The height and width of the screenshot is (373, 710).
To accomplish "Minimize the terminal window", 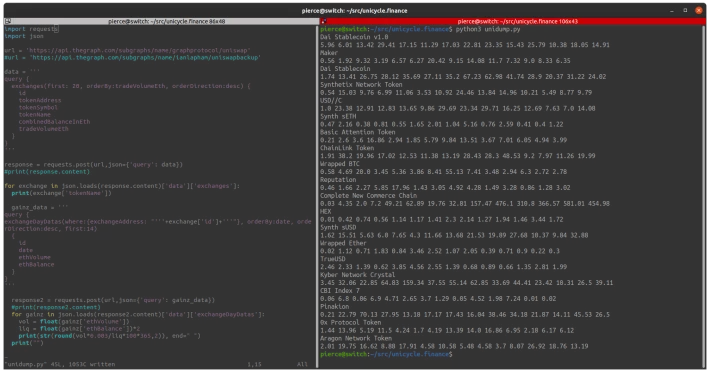I will (x=672, y=10).
